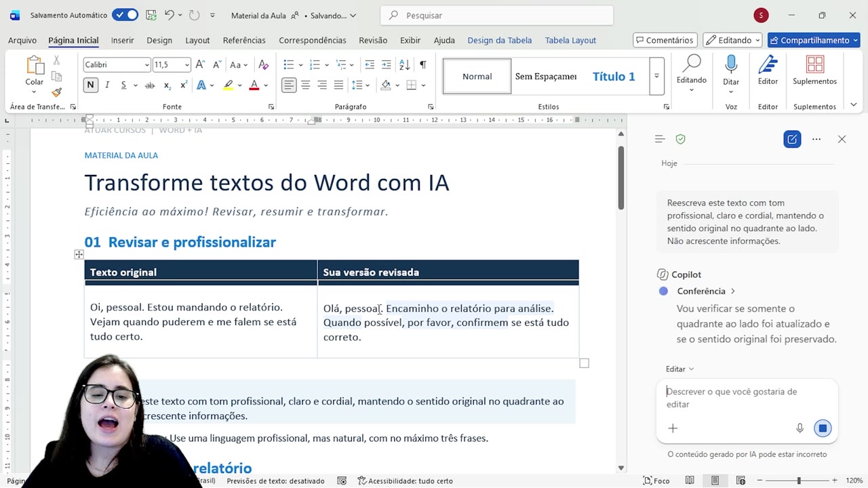Toggle show paragraph marks

click(x=422, y=64)
